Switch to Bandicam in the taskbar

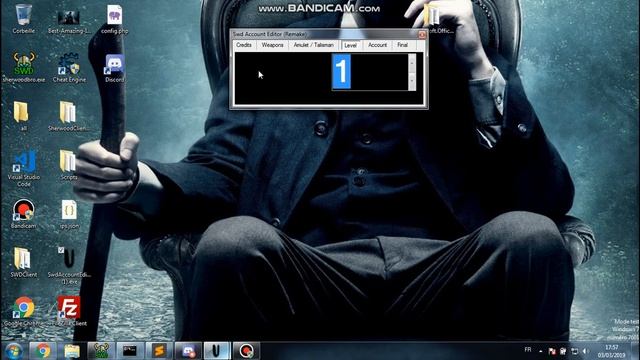point(246,351)
